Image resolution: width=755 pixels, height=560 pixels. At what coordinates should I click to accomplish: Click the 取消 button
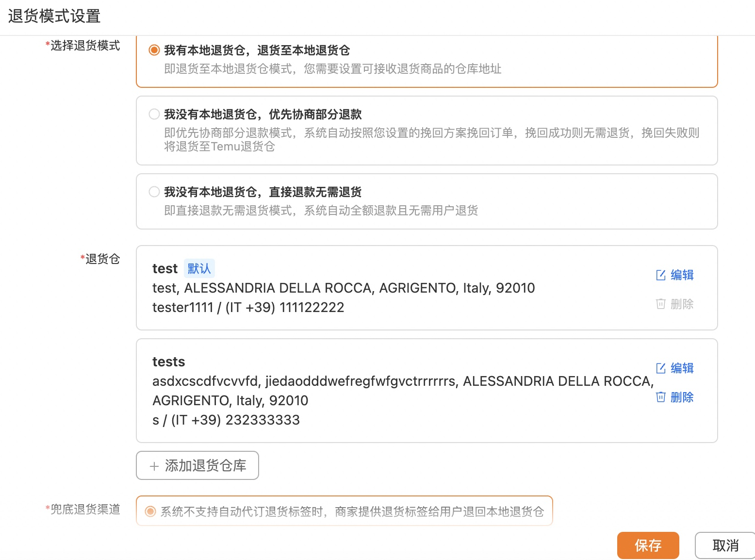(724, 545)
